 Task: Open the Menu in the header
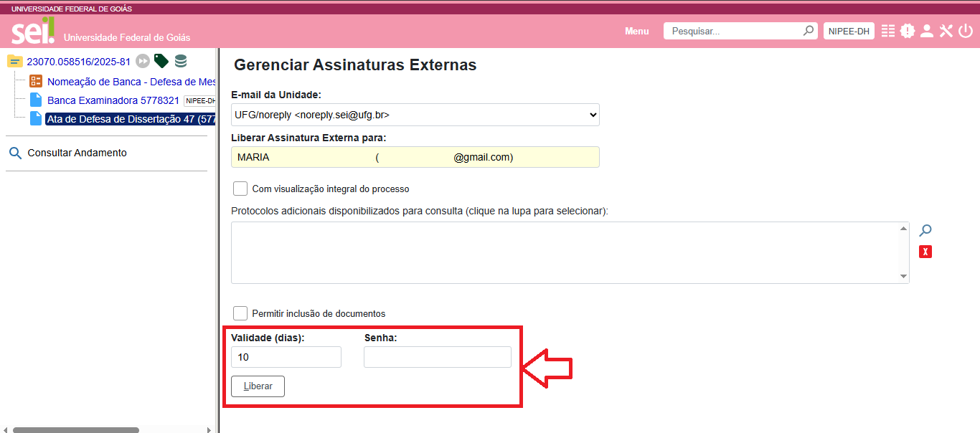pyautogui.click(x=636, y=31)
